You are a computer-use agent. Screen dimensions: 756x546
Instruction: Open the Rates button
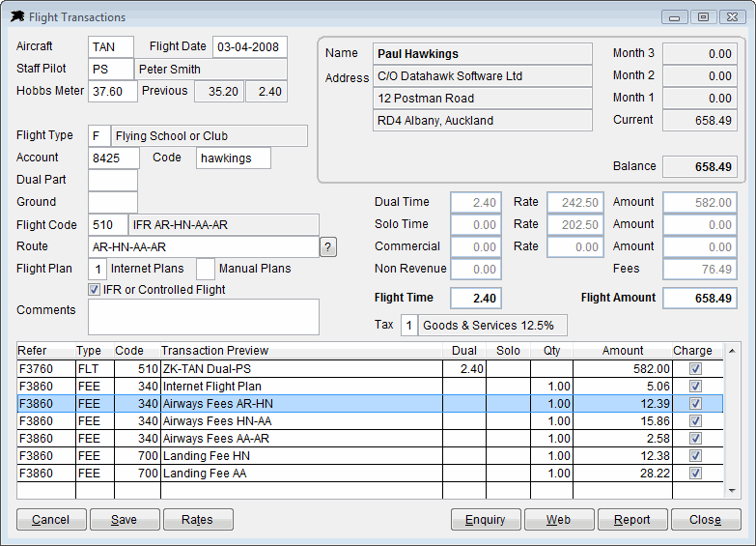click(198, 520)
